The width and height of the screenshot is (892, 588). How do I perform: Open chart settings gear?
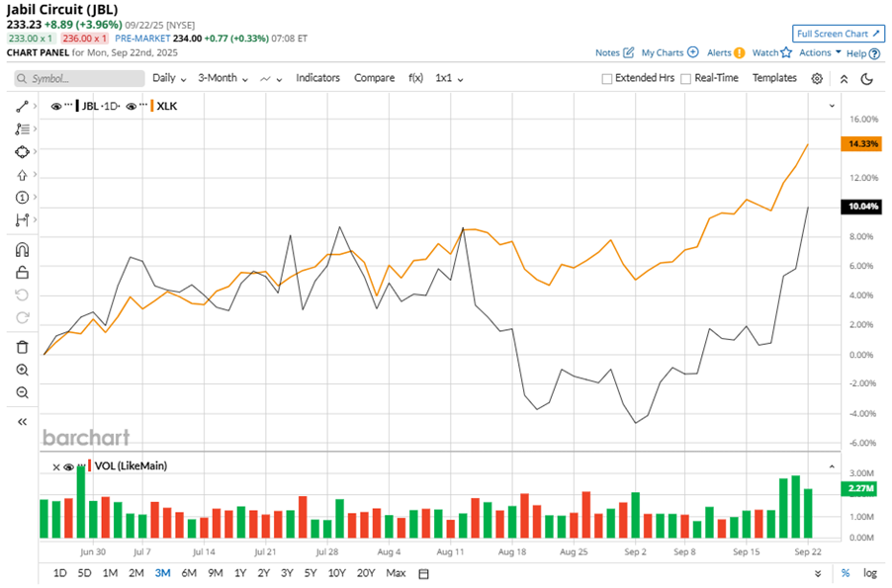pos(817,78)
